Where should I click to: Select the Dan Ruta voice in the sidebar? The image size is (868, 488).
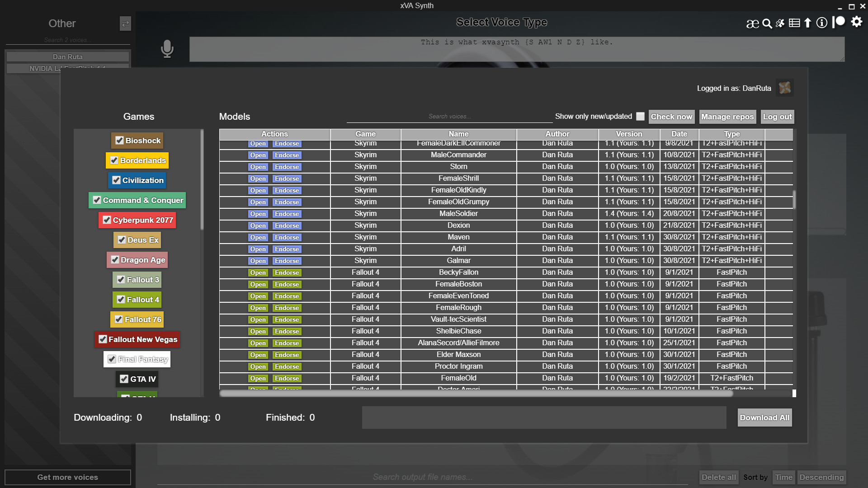67,56
